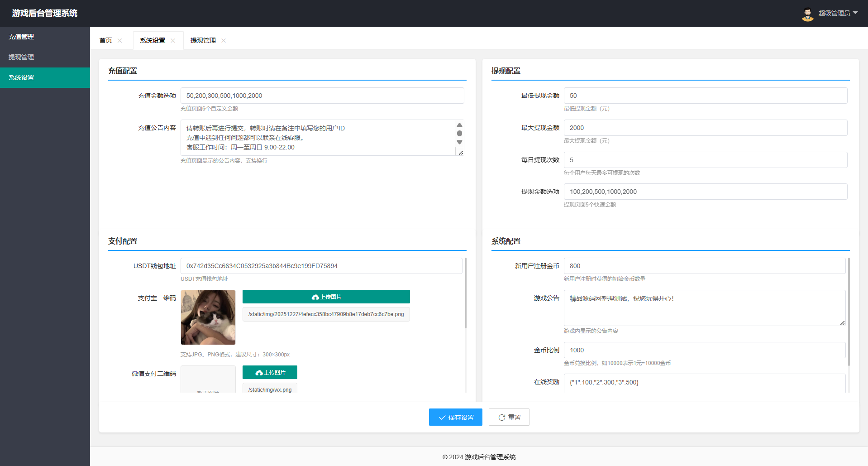Click the 最低提现金额 input field
Screen dimensions: 868x466
[705, 96]
